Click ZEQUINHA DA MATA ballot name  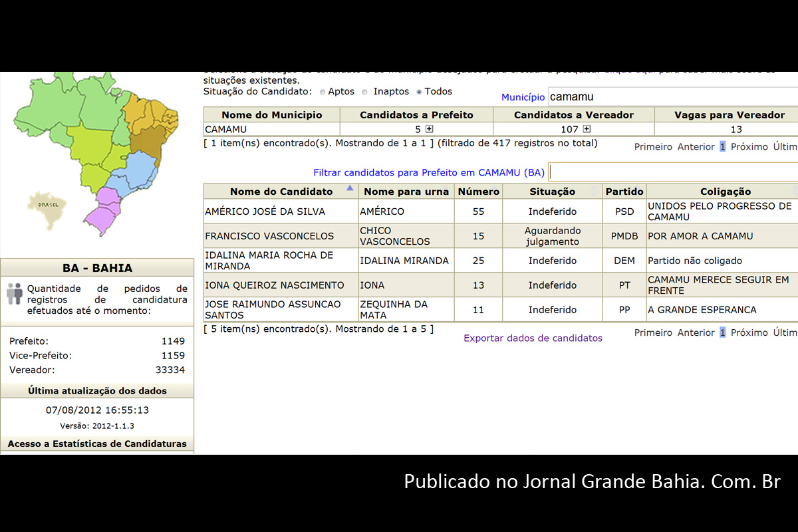pos(394,310)
